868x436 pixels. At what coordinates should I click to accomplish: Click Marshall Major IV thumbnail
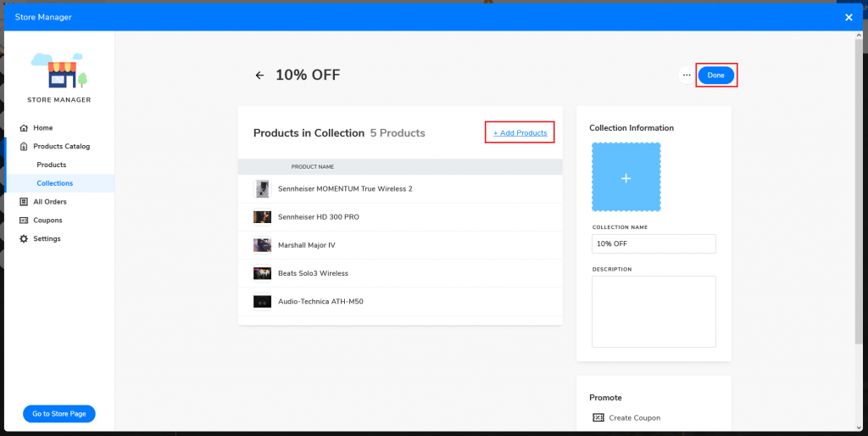click(x=263, y=245)
